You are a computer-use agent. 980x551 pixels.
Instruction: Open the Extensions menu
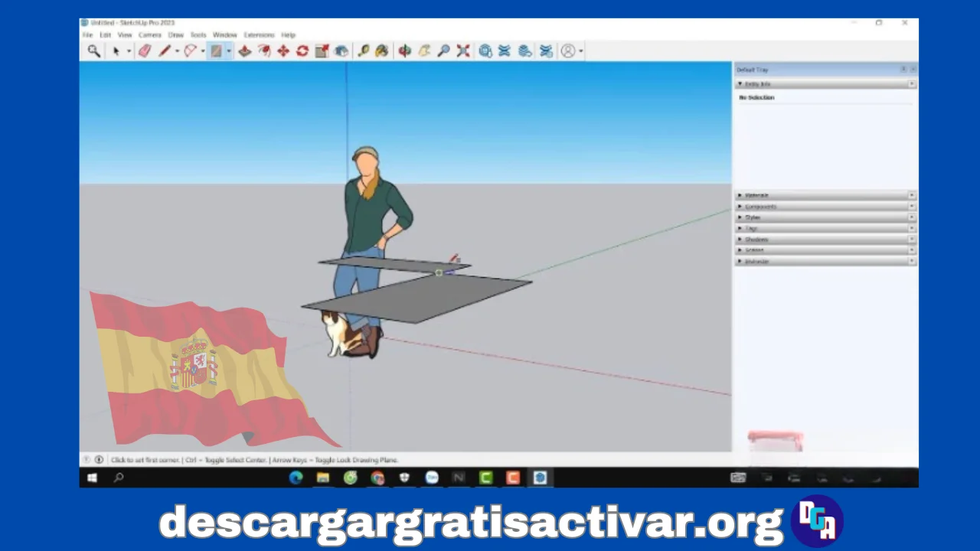click(259, 35)
